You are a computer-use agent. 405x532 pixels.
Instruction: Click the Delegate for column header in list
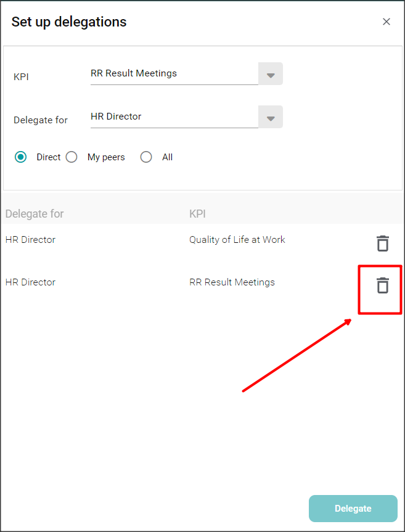[35, 214]
